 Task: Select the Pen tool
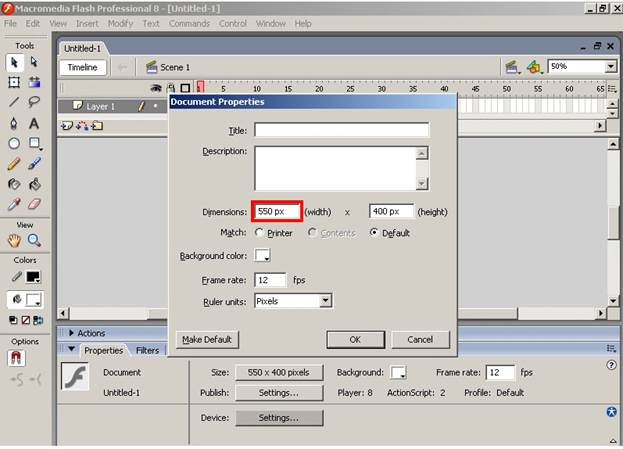(x=14, y=123)
